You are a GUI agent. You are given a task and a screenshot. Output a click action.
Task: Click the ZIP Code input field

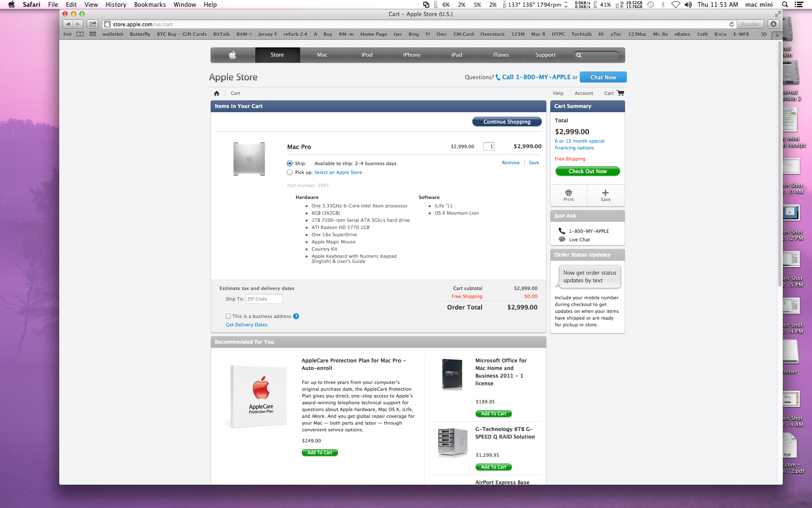[264, 299]
